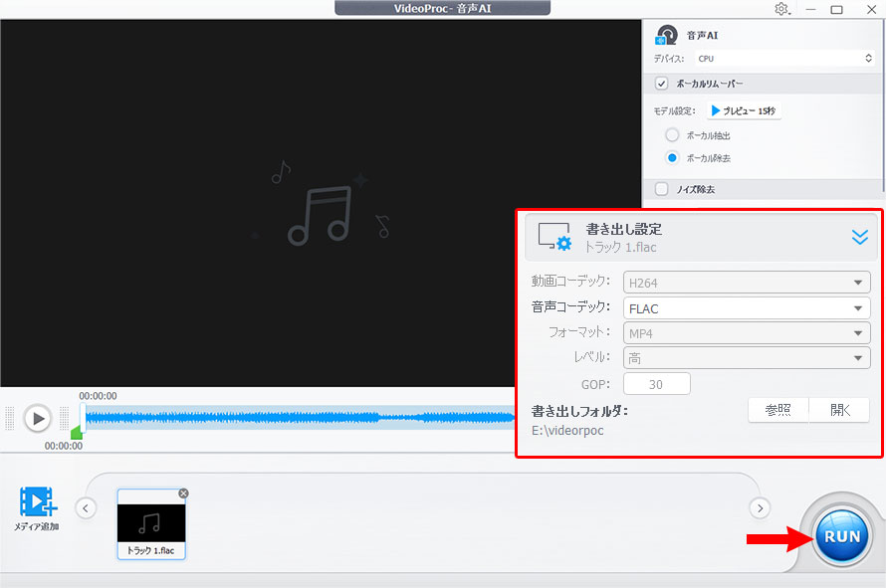This screenshot has width=886, height=588.
Task: Open the デバイス CPU selector
Action: (786, 58)
